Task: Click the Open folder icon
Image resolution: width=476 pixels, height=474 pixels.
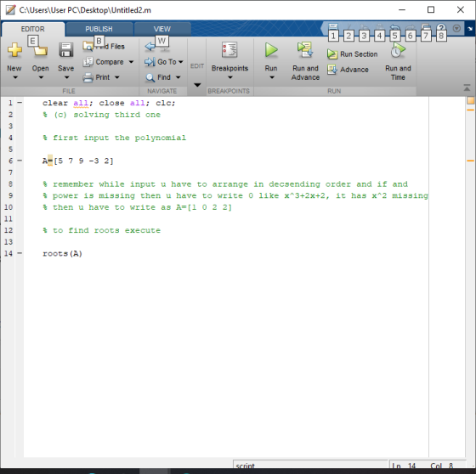Action: (x=41, y=50)
